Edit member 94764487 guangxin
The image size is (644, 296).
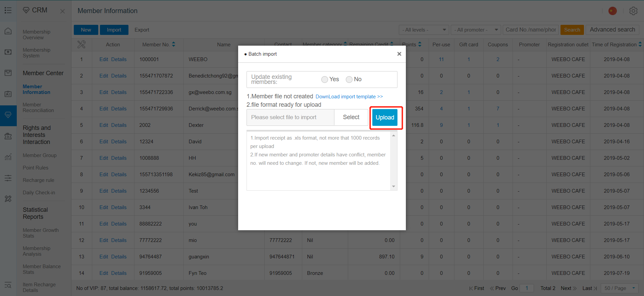(104, 257)
